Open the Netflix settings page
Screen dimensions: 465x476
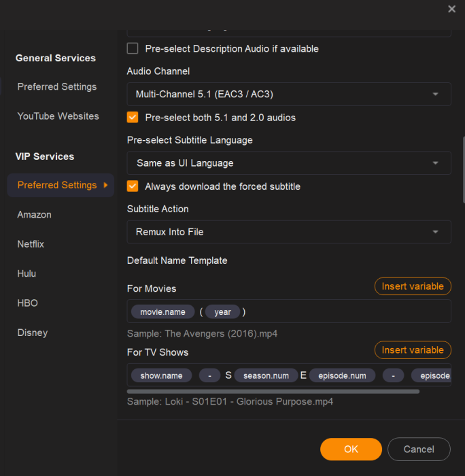[31, 243]
